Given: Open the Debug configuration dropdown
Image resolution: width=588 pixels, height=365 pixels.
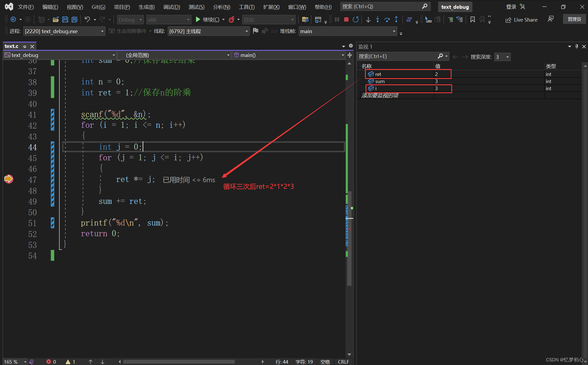Looking at the screenshot, I should point(130,20).
